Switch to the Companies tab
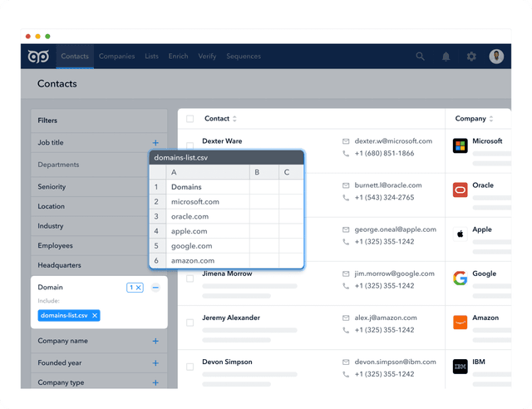Screen dimensions: 532x409 (x=116, y=57)
